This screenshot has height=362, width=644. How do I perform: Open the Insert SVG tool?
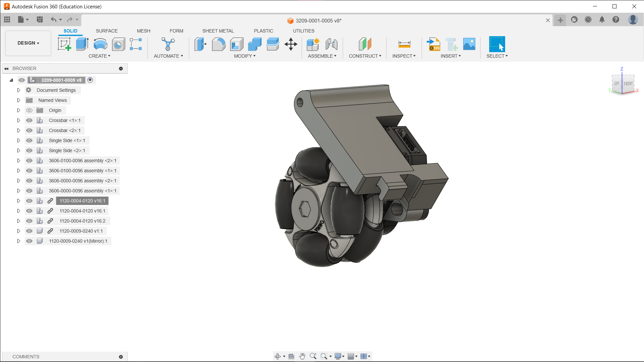[x=433, y=44]
